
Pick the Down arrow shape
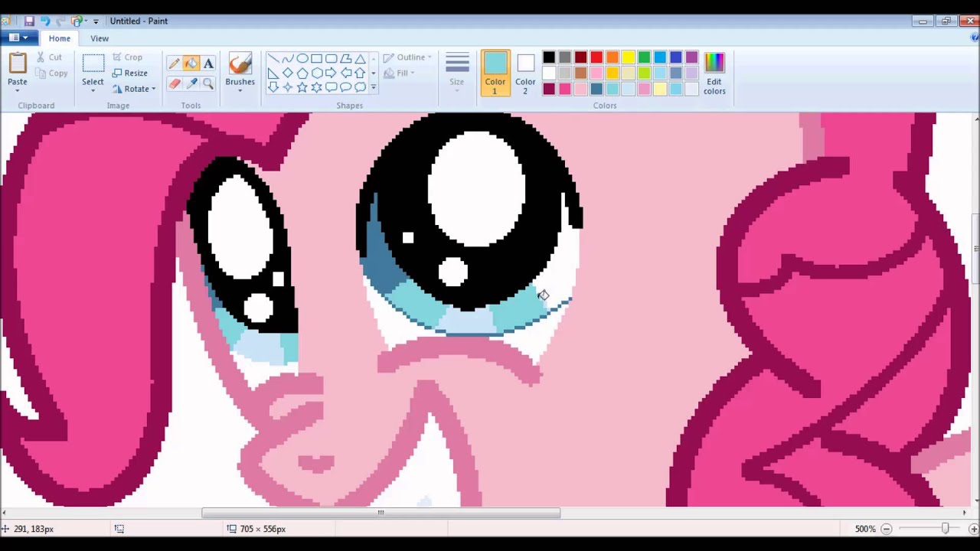coord(273,87)
